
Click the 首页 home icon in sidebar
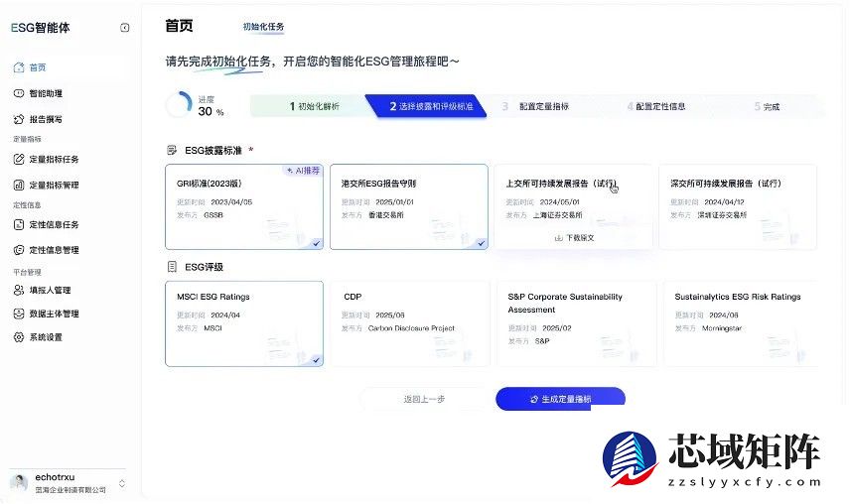coord(19,67)
